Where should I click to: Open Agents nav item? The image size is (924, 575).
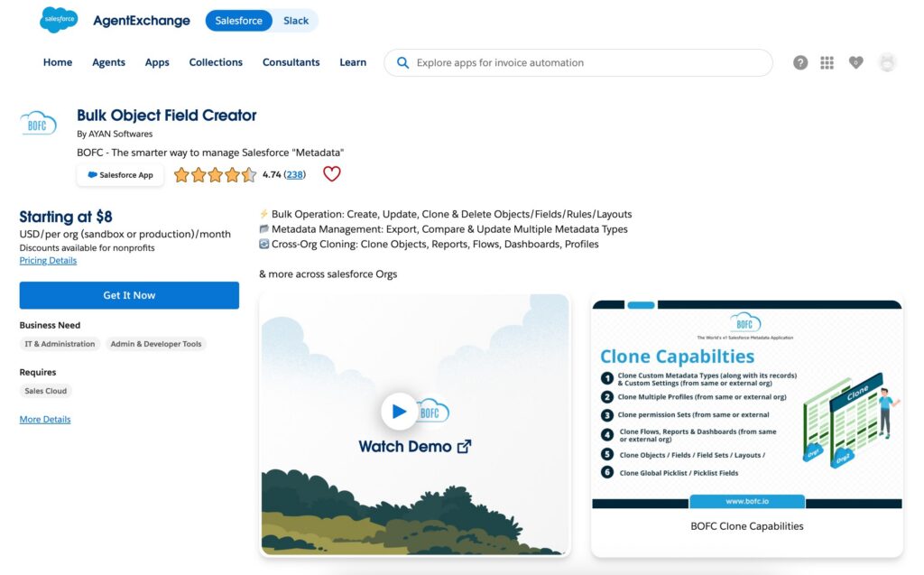(x=108, y=62)
